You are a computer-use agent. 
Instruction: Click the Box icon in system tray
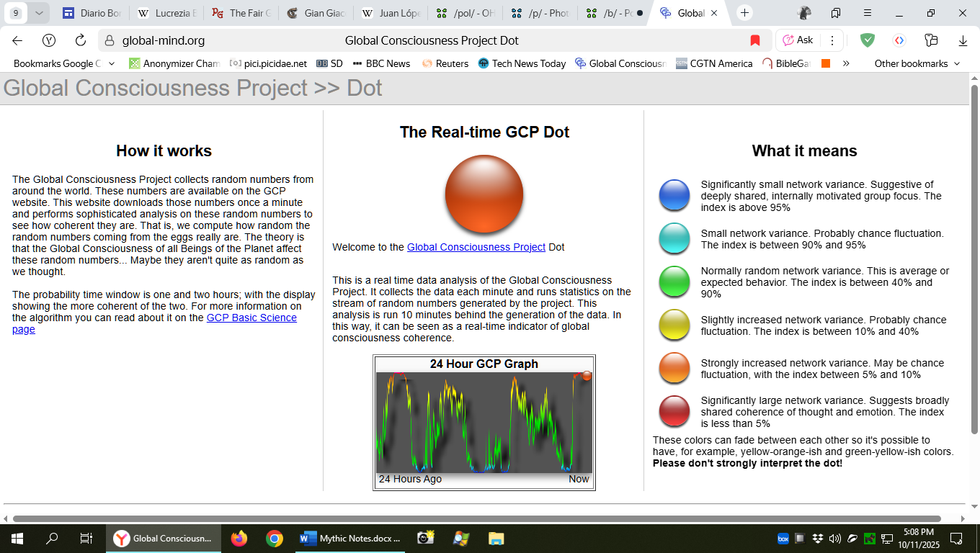pyautogui.click(x=783, y=538)
